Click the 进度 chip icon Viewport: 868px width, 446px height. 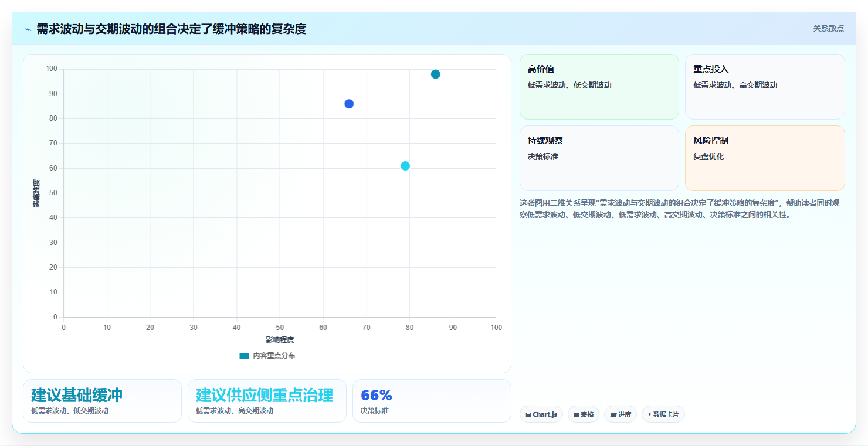(613, 414)
